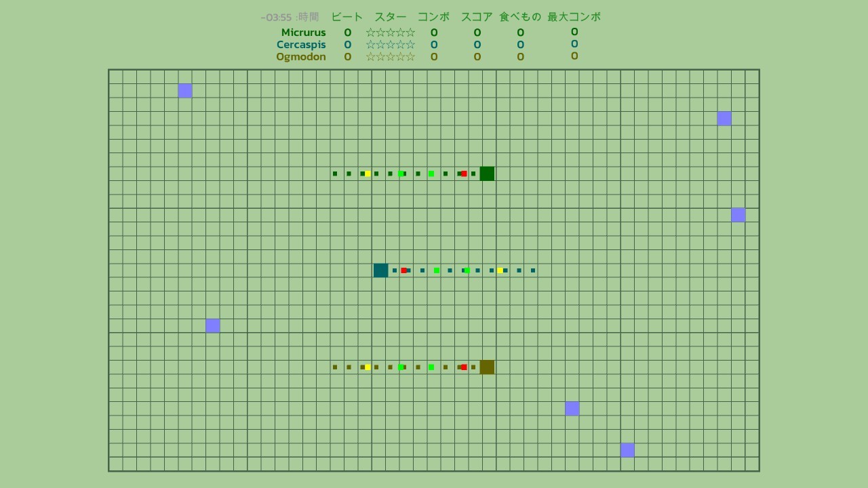Select the purple food square by the grid's right edge at mid-height

coord(738,215)
